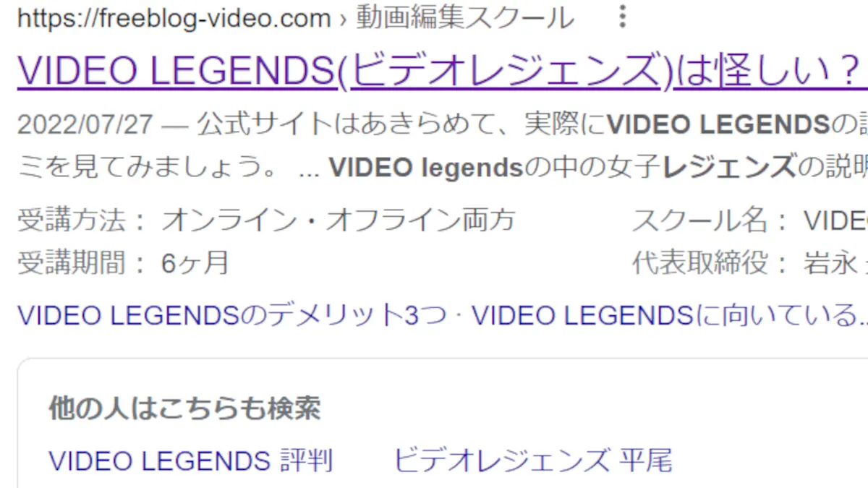Click the 2022/07/27 date in the snippet

coord(85,125)
